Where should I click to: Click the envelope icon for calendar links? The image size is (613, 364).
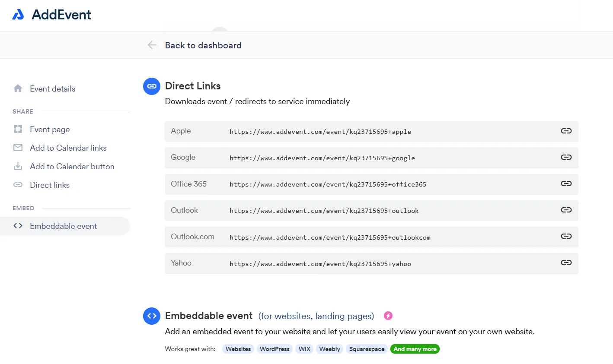point(18,148)
